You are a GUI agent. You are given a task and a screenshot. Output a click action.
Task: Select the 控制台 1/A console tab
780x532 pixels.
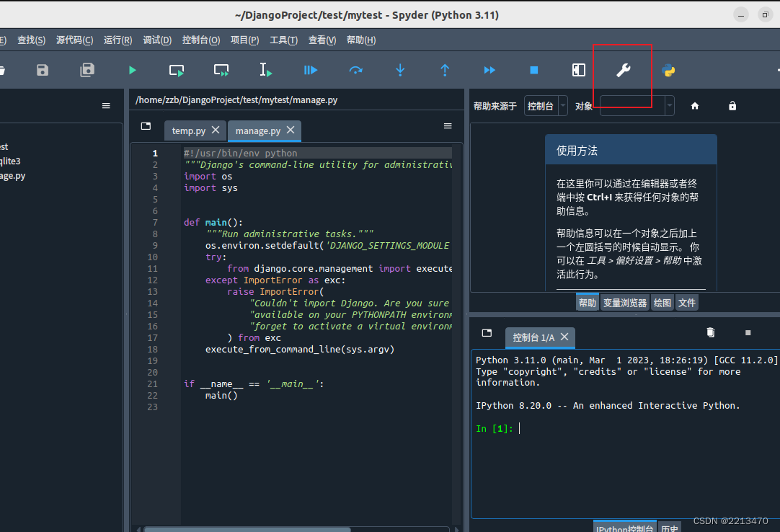pos(533,337)
